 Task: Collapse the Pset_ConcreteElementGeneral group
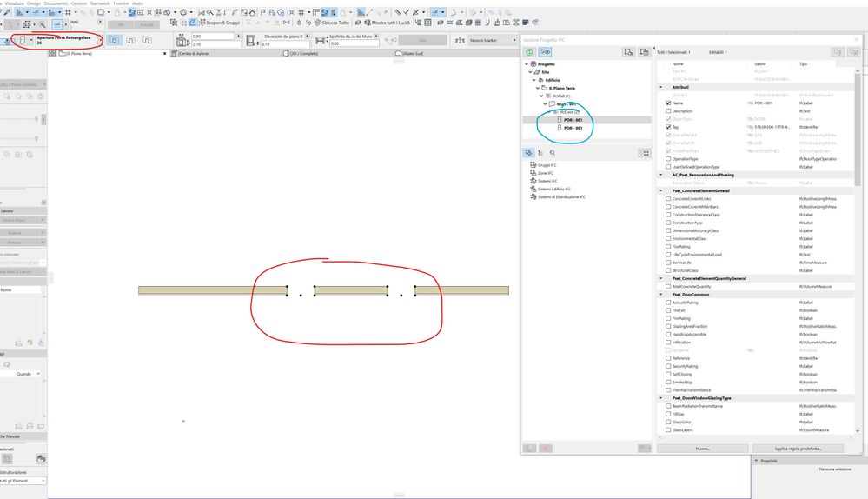pyautogui.click(x=661, y=190)
